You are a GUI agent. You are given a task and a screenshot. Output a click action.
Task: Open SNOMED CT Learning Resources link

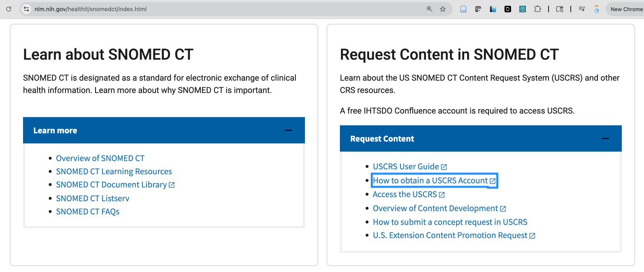click(114, 172)
